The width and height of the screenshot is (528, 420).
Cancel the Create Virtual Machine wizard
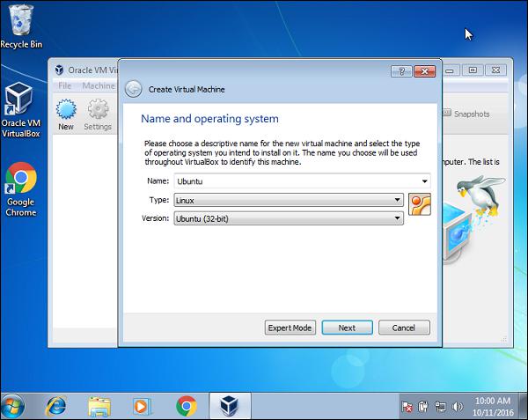403,328
